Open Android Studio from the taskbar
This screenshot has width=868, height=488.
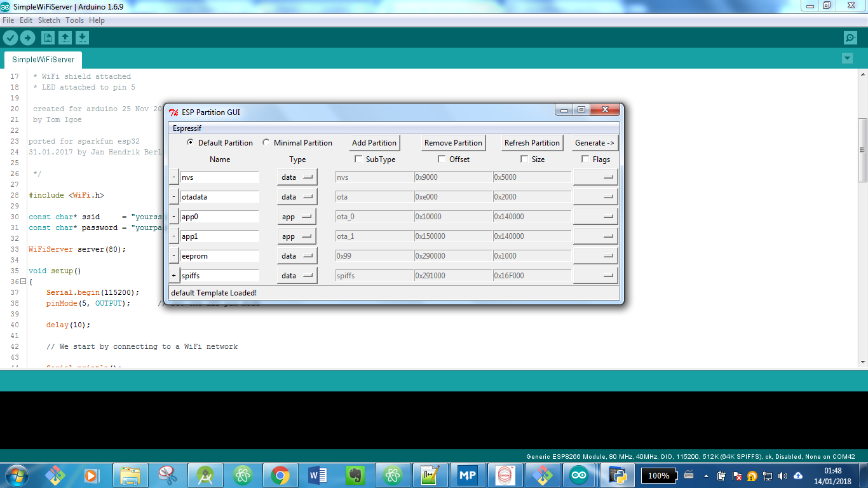(205, 475)
